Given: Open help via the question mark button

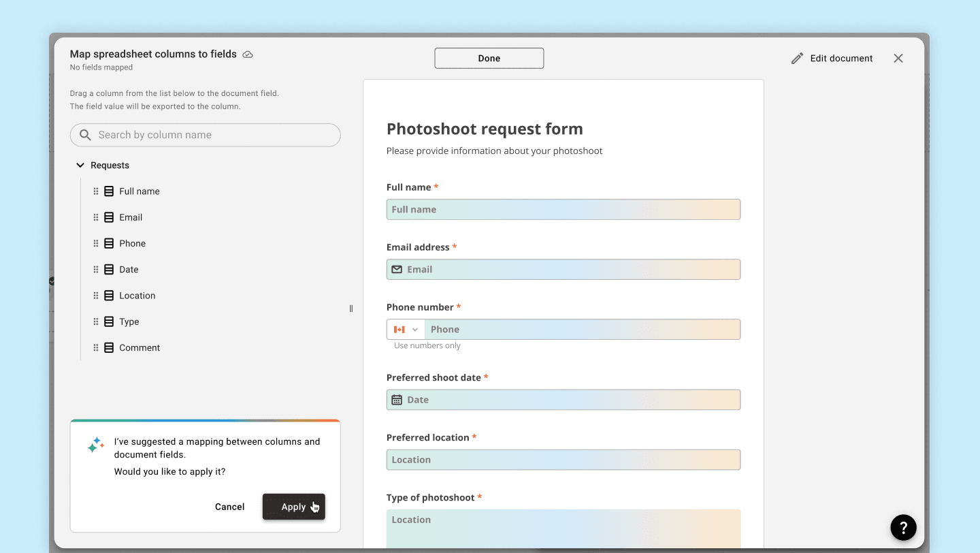Looking at the screenshot, I should (904, 527).
